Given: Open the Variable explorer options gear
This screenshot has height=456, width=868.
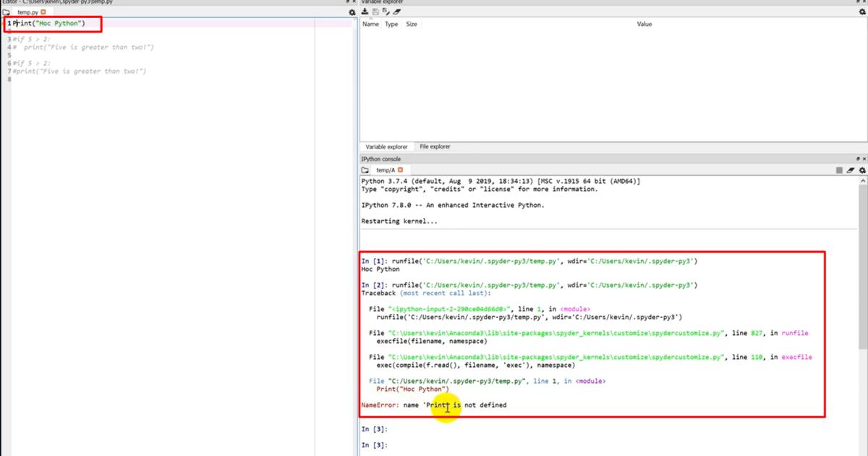Looking at the screenshot, I should click(859, 12).
